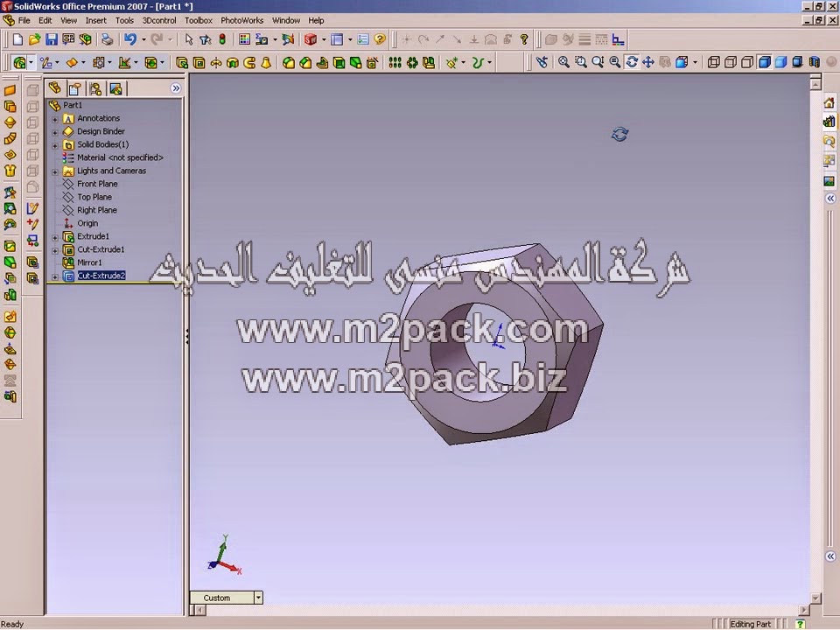This screenshot has height=630, width=840.
Task: Expand the Annotations tree node
Action: pyautogui.click(x=54, y=119)
